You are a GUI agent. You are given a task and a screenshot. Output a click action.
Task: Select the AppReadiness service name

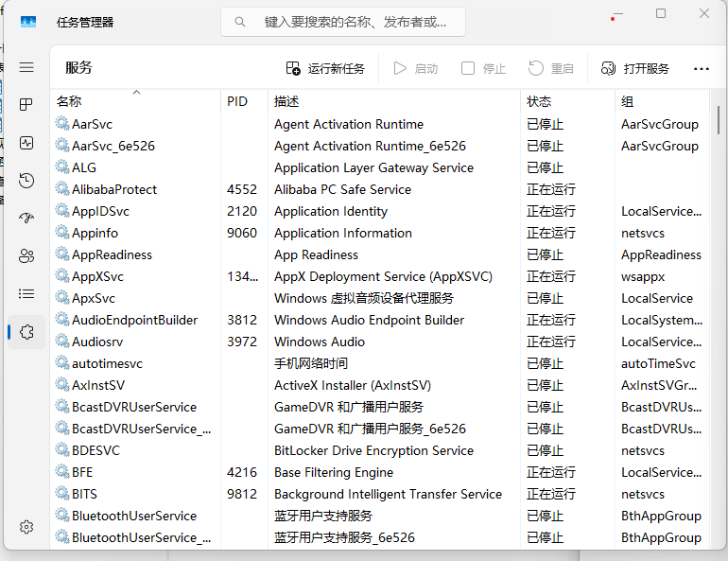click(112, 255)
